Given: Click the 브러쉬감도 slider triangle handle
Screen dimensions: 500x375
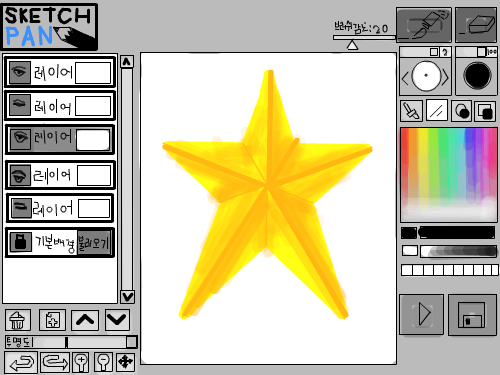Looking at the screenshot, I should tap(352, 45).
